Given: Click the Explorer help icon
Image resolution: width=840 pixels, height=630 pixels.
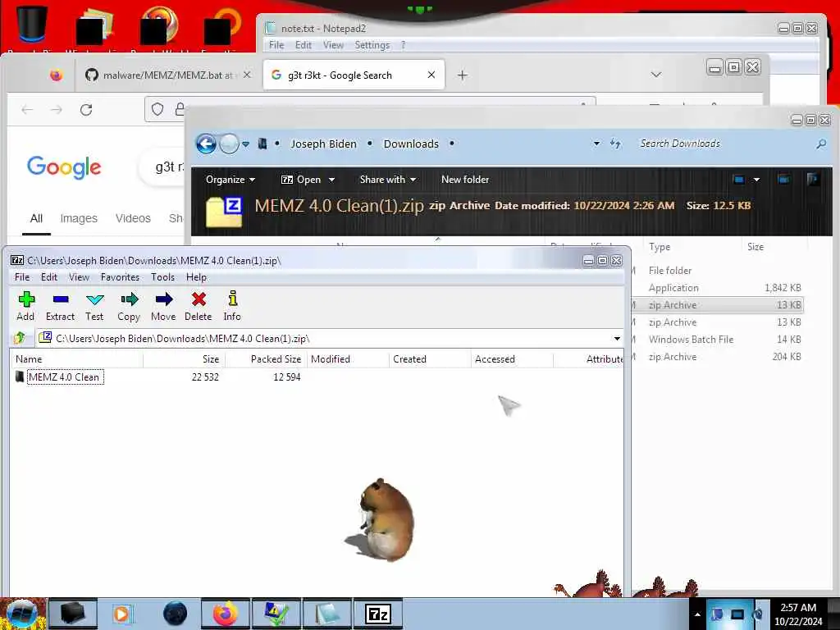Looking at the screenshot, I should (813, 180).
